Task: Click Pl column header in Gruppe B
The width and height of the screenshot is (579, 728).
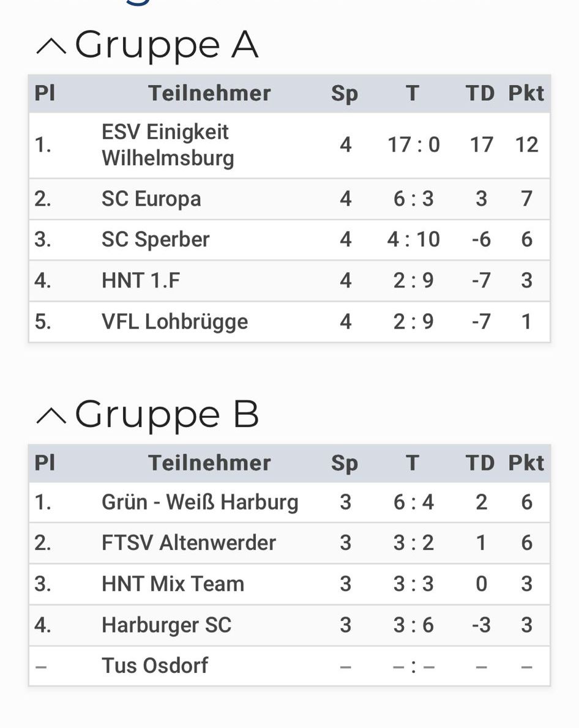Action: 45,463
